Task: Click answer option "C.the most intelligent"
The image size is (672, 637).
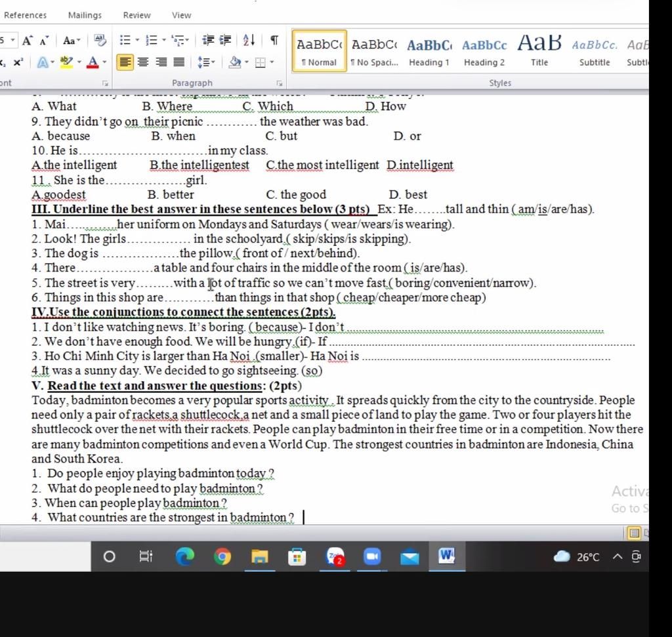Action: (322, 165)
